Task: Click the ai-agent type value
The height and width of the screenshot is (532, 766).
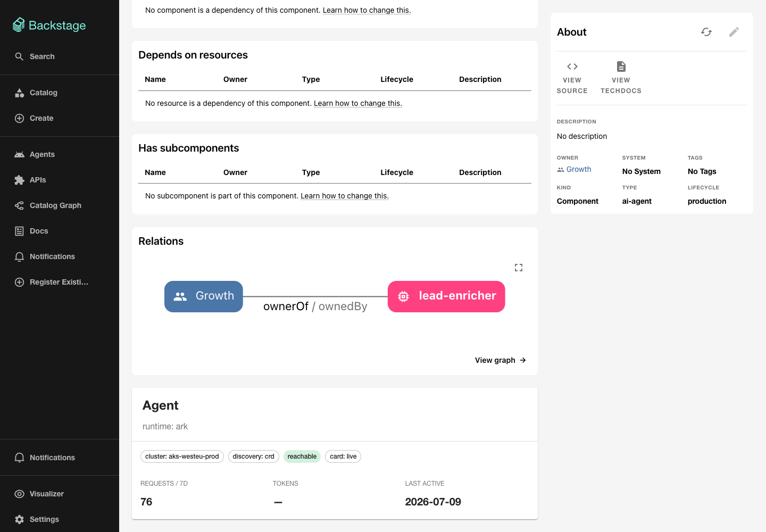Action: pyautogui.click(x=637, y=201)
